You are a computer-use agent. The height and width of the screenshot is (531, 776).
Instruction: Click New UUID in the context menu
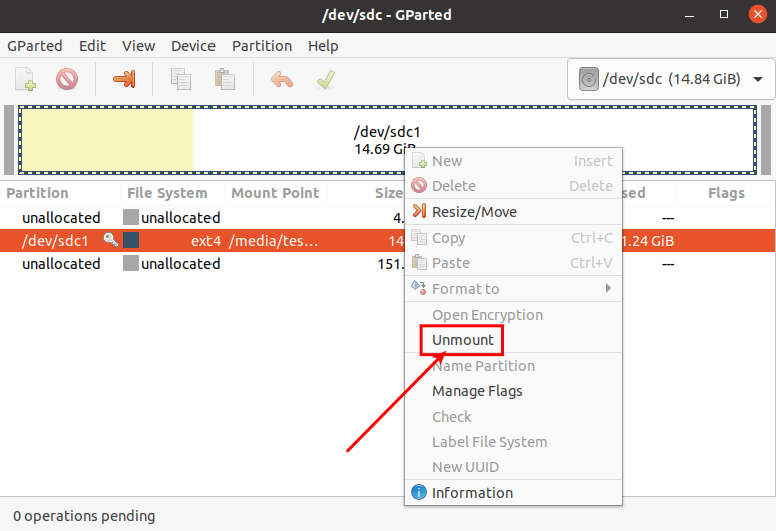coord(513,467)
